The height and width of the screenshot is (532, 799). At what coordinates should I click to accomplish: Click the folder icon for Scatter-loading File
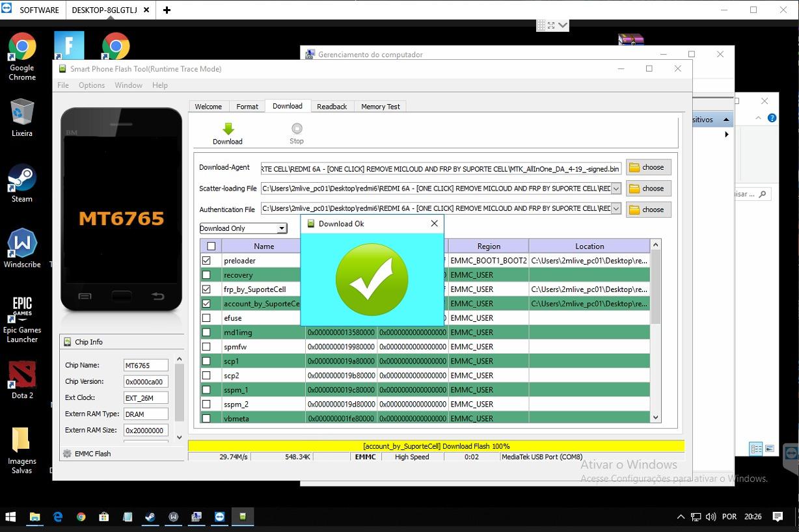(x=634, y=189)
